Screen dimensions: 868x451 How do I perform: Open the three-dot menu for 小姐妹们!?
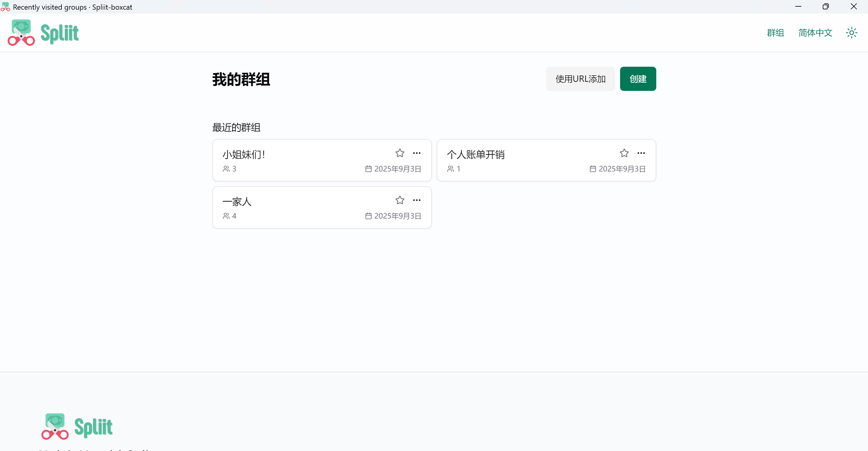pyautogui.click(x=417, y=153)
